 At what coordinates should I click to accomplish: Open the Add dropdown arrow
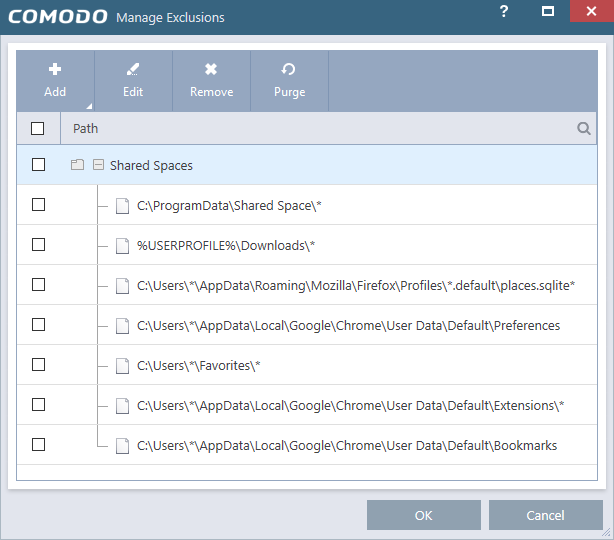89,105
